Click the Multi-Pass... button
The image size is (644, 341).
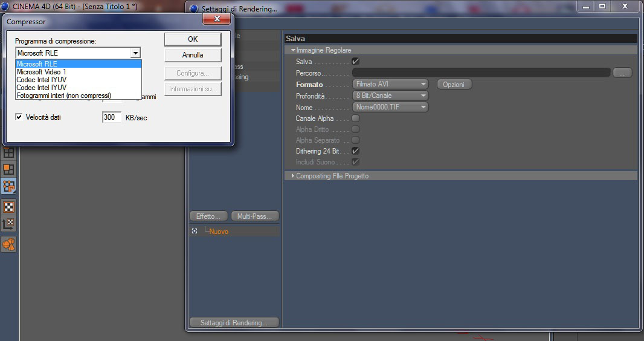[255, 216]
